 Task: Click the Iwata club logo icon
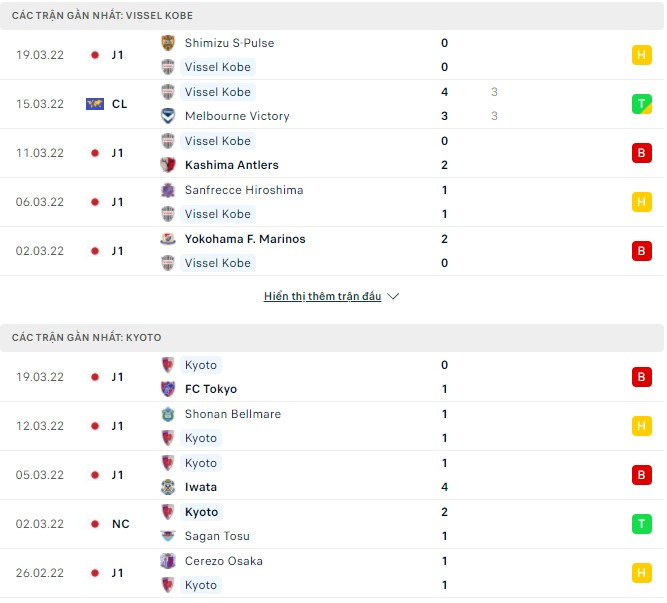(168, 487)
